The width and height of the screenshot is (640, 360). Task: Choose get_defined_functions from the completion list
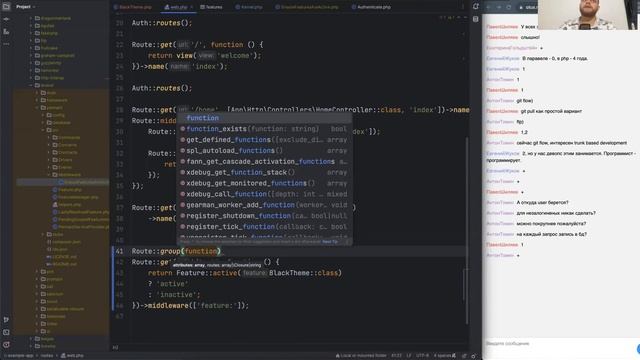point(264,140)
